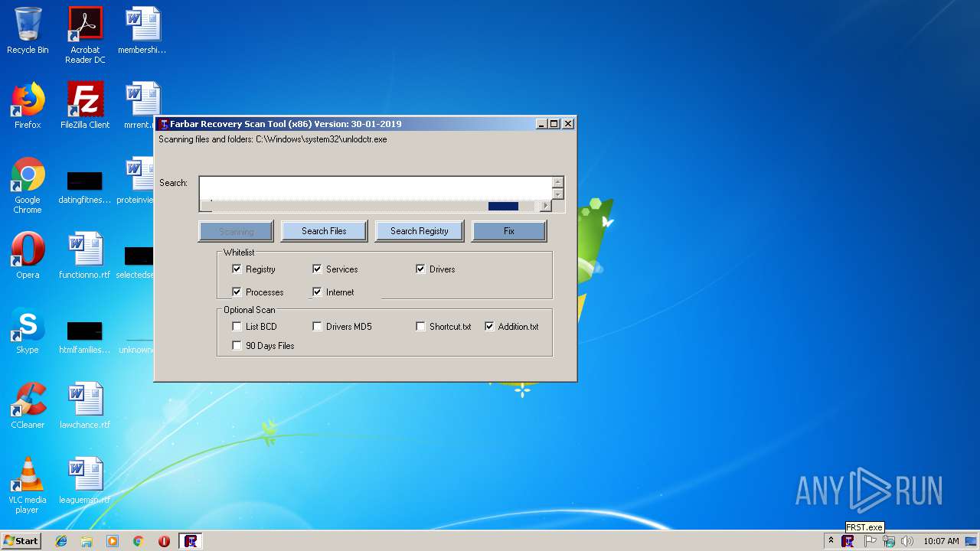The image size is (980, 551).
Task: Select the Skype desktop shortcut
Action: pyautogui.click(x=28, y=331)
